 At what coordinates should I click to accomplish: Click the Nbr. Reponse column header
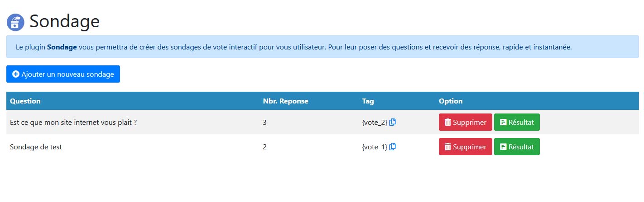click(285, 101)
